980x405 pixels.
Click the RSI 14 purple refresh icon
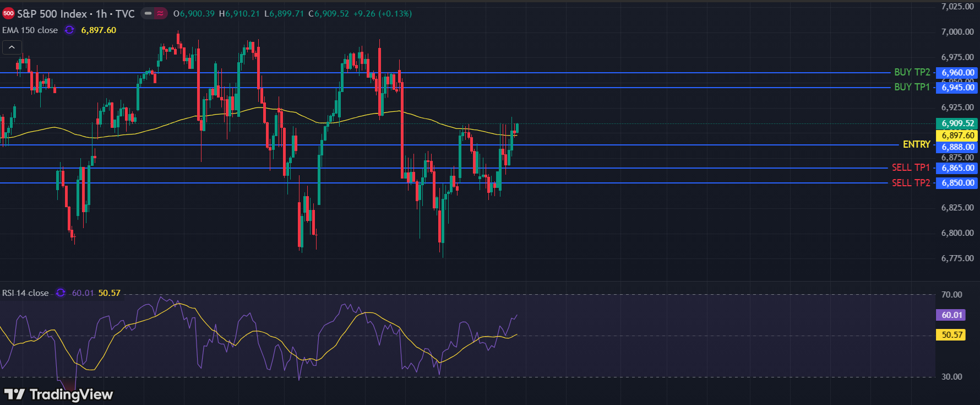[61, 293]
